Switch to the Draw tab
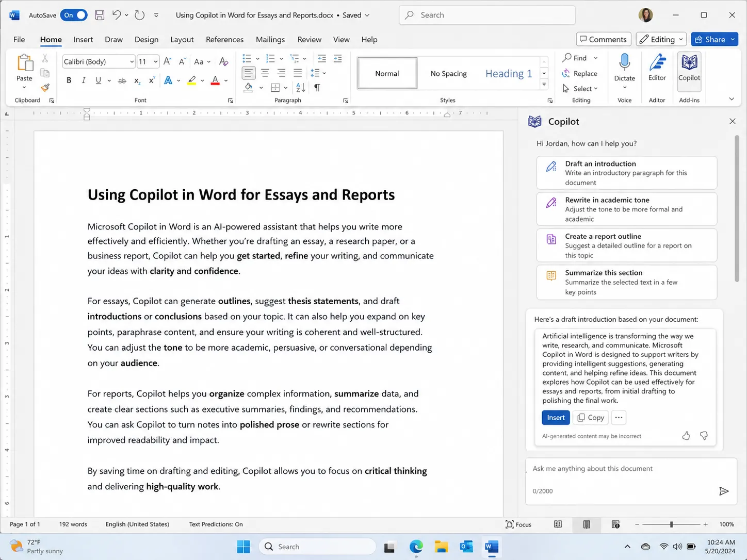 (113, 39)
